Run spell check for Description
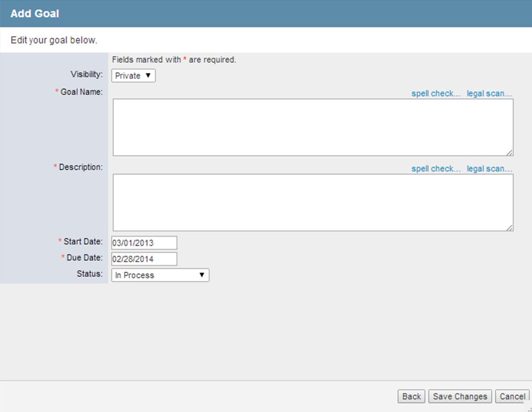 pos(436,169)
